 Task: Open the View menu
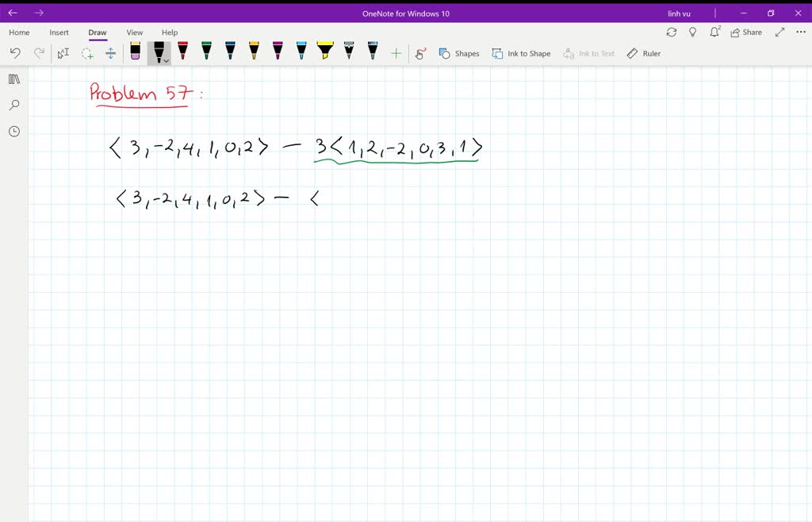point(134,32)
